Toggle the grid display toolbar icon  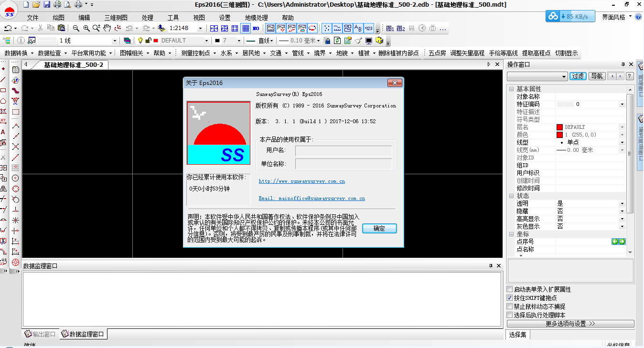pos(246,28)
